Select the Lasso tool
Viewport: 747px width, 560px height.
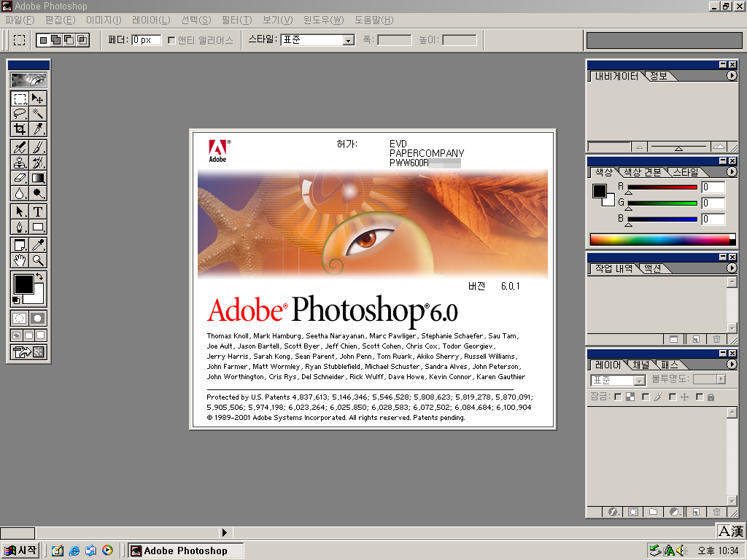20,114
